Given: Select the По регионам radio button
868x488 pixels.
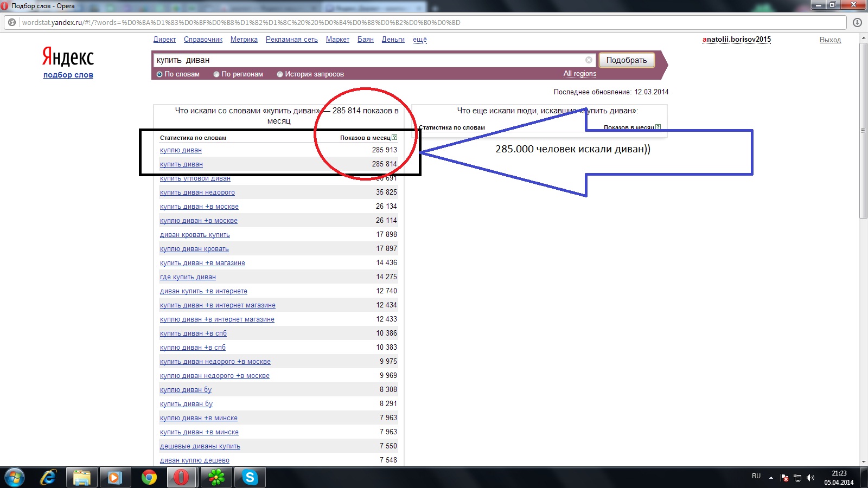Looking at the screenshot, I should click(216, 74).
